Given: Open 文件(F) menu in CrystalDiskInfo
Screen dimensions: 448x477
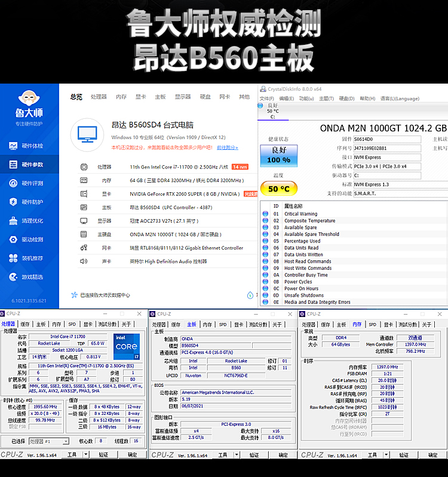Looking at the screenshot, I should [x=266, y=99].
